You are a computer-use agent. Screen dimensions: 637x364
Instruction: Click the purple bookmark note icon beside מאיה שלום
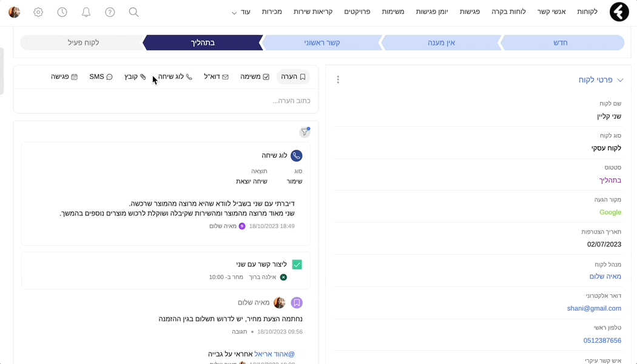tap(297, 303)
